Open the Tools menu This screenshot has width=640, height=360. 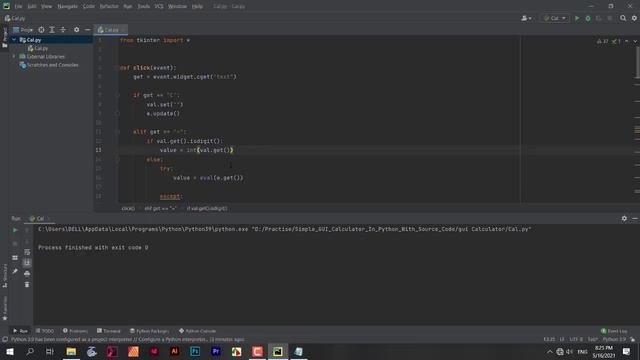[x=144, y=7]
